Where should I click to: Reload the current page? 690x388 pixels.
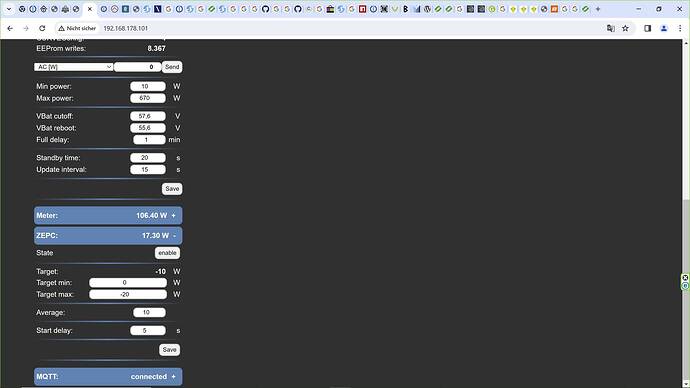click(x=42, y=28)
